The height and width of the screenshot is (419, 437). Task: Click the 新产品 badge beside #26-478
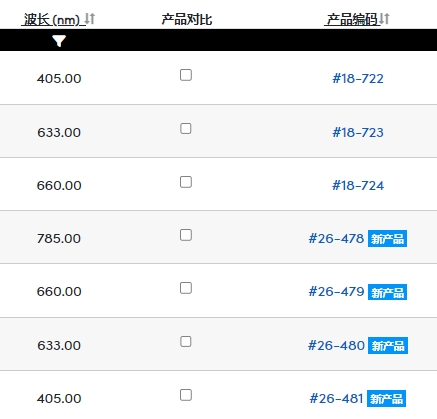pos(387,239)
